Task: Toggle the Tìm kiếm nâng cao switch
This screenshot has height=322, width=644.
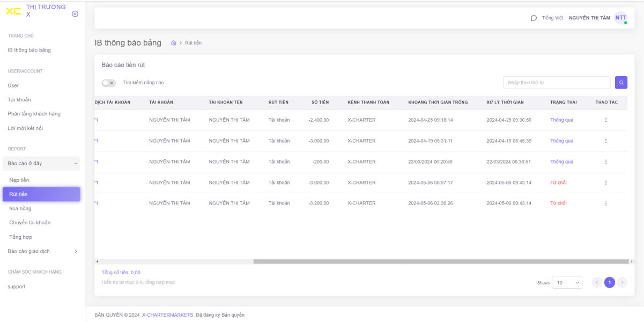Action: 108,83
